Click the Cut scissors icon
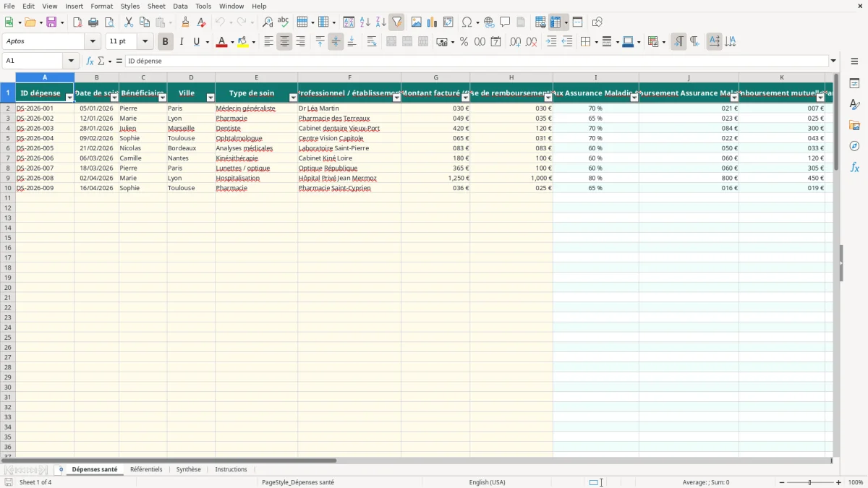 click(x=129, y=22)
